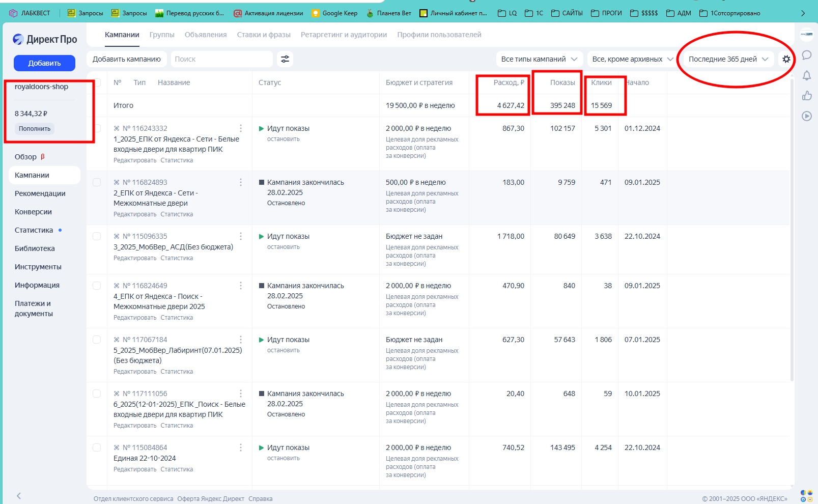Open the САЙТЫ bookmarks folder

pos(567,13)
